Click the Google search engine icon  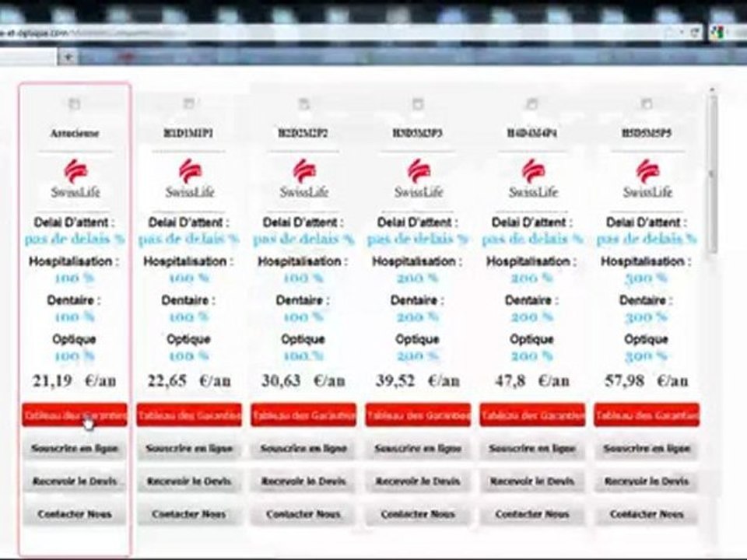point(717,33)
